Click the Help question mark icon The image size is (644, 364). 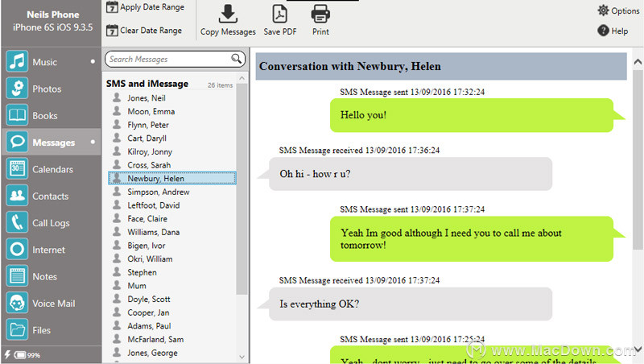coord(603,31)
